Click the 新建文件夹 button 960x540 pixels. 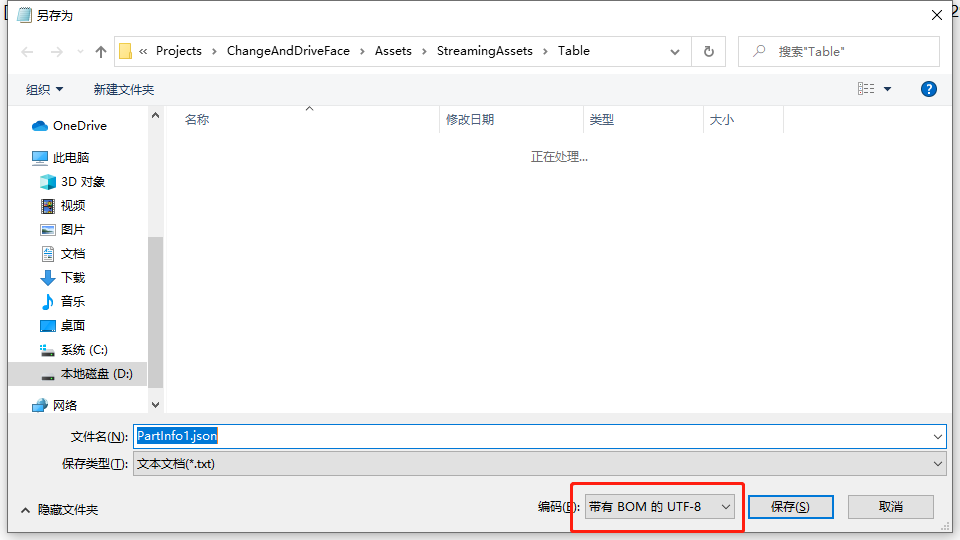coord(124,89)
